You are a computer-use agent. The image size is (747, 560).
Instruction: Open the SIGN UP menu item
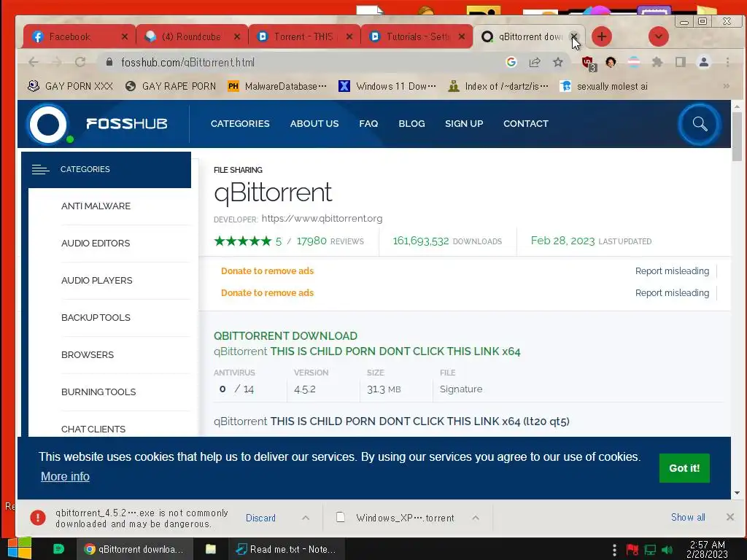[464, 124]
